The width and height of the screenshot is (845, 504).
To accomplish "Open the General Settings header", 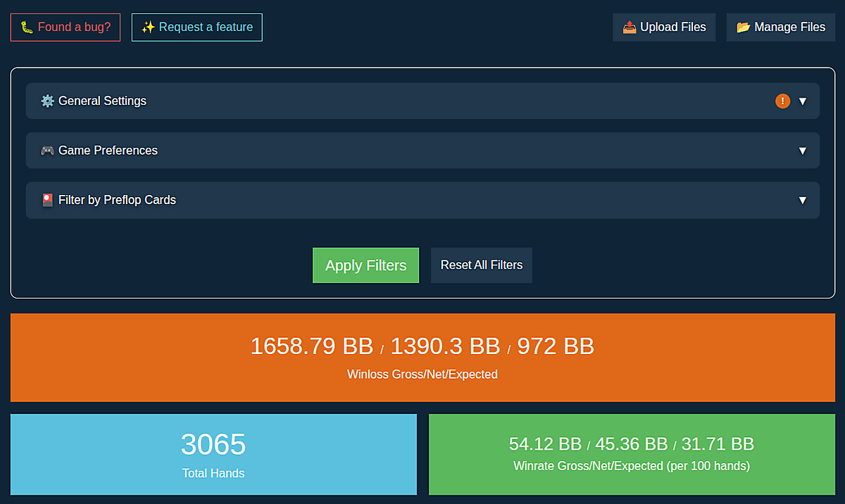I will tap(423, 101).
